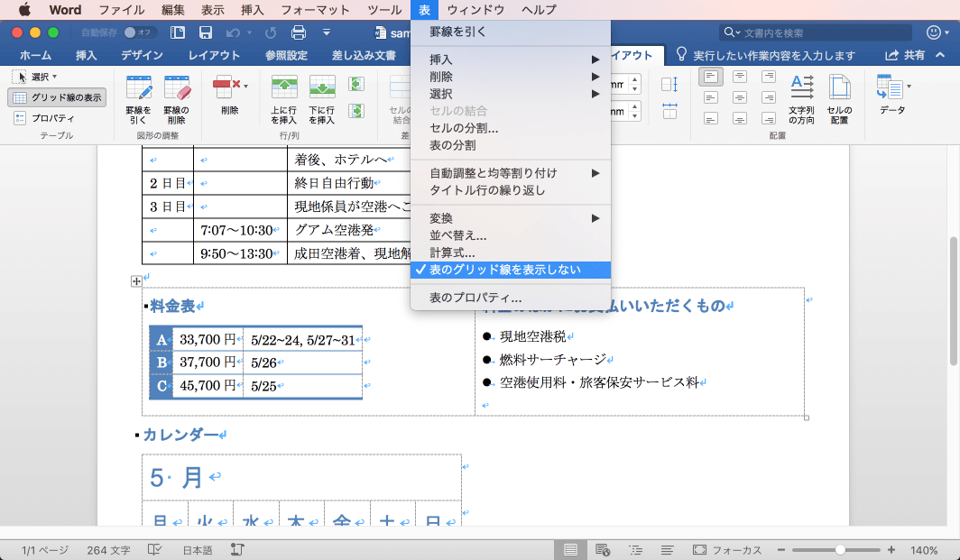Click the distribute columns evenly icon
Screen dimensions: 960x560
coord(669,111)
